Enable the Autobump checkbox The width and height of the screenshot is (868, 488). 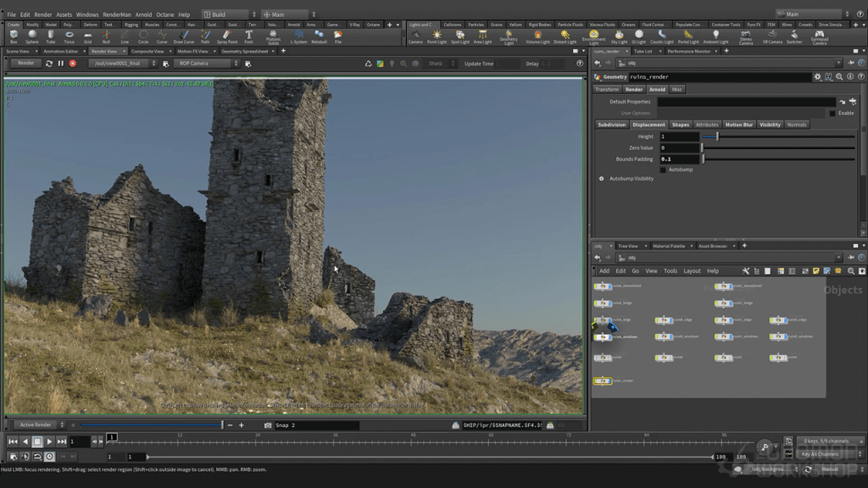[663, 169]
